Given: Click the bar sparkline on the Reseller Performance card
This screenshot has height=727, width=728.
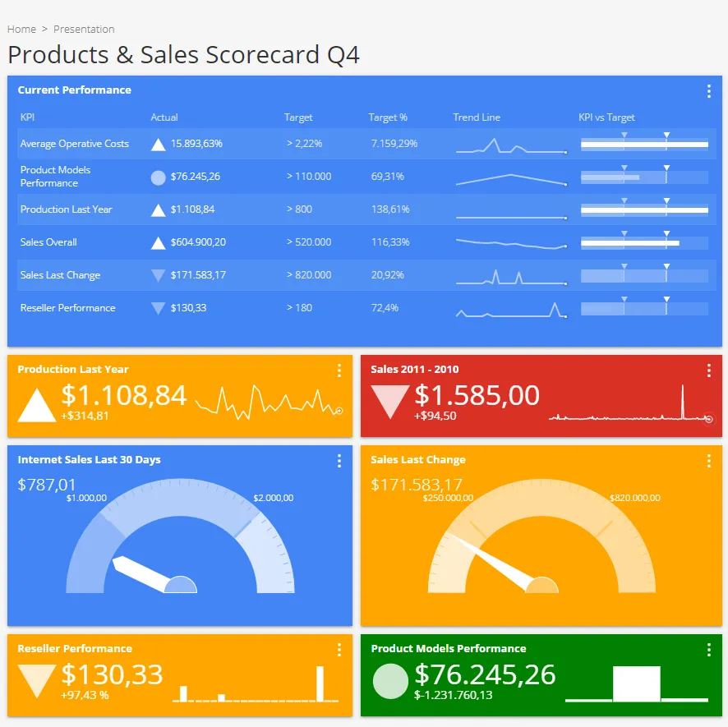Looking at the screenshot, I should 256,683.
